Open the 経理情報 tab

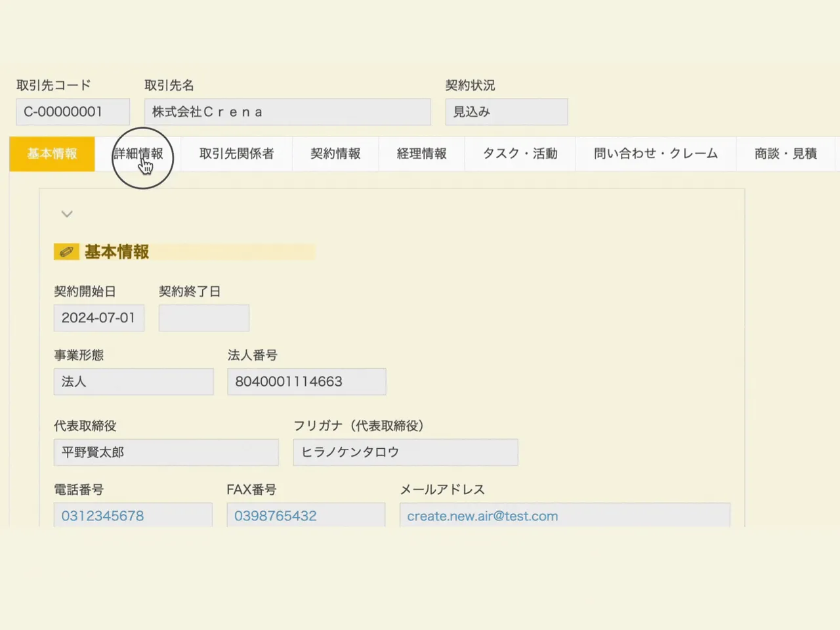pos(421,154)
